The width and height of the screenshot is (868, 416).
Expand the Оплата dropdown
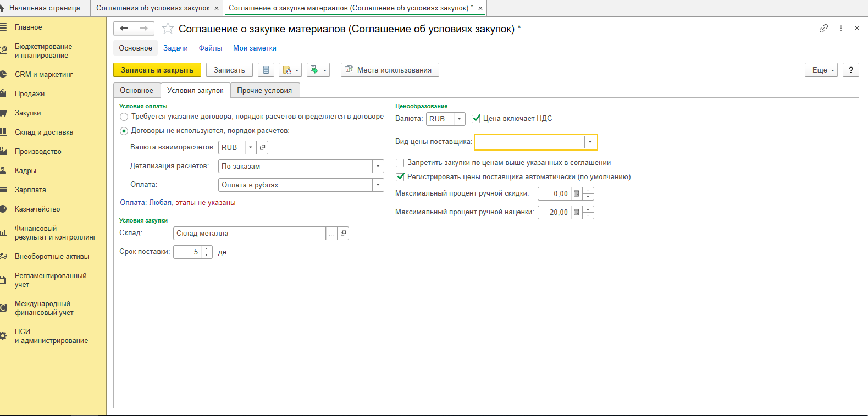[378, 185]
